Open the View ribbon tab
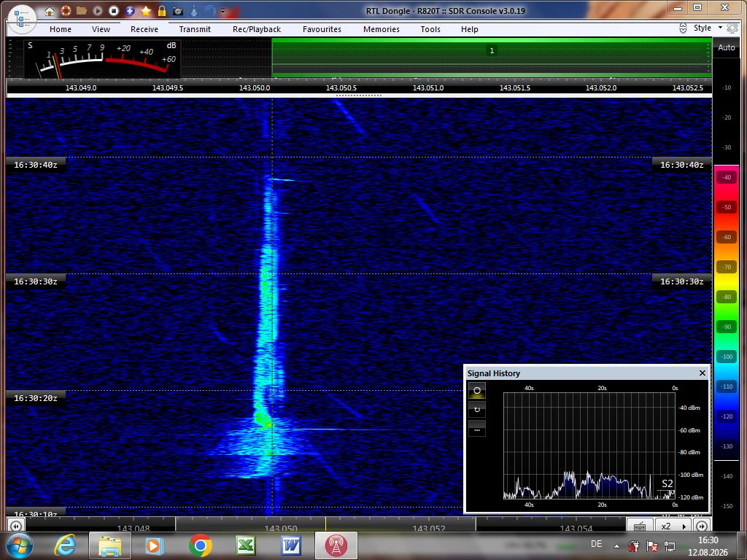Viewport: 747px width, 560px height. [101, 29]
